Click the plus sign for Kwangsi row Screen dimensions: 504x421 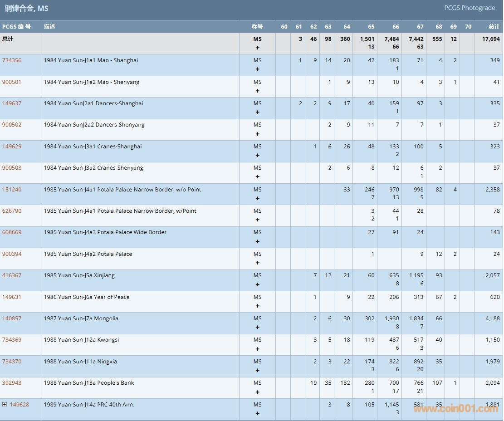pos(258,349)
